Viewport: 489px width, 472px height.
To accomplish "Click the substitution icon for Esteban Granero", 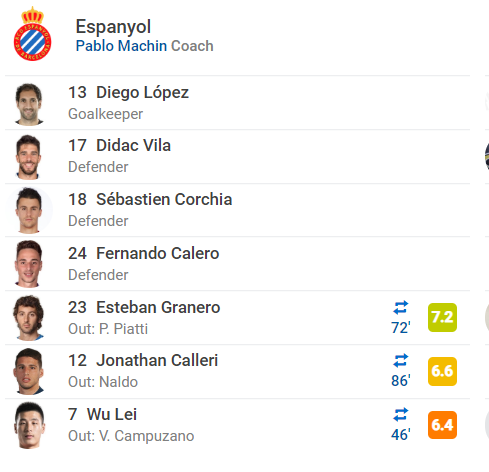I will [400, 307].
